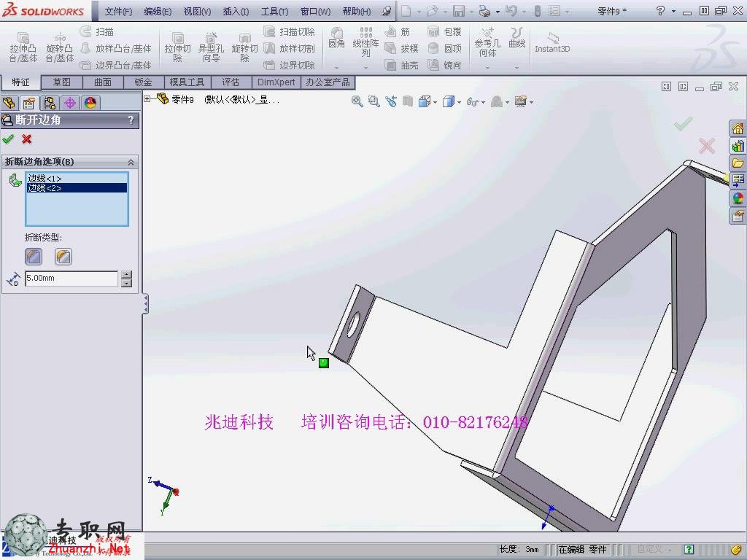Switch to the 办公室产品 tab
747x560 pixels.
[328, 82]
